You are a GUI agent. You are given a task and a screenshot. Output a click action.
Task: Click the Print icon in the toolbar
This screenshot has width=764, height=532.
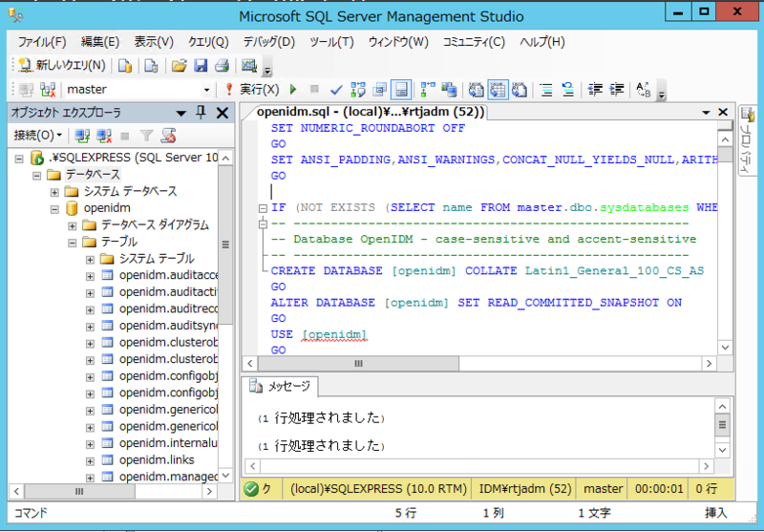[x=223, y=65]
